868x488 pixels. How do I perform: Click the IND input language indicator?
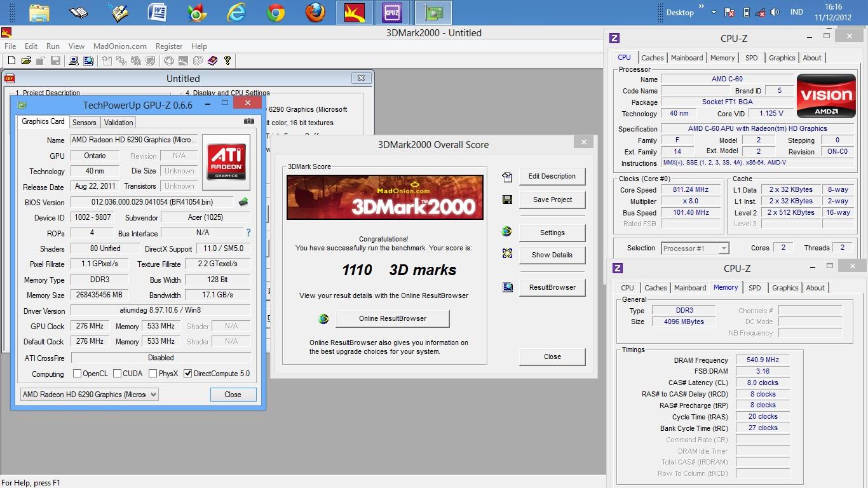796,12
